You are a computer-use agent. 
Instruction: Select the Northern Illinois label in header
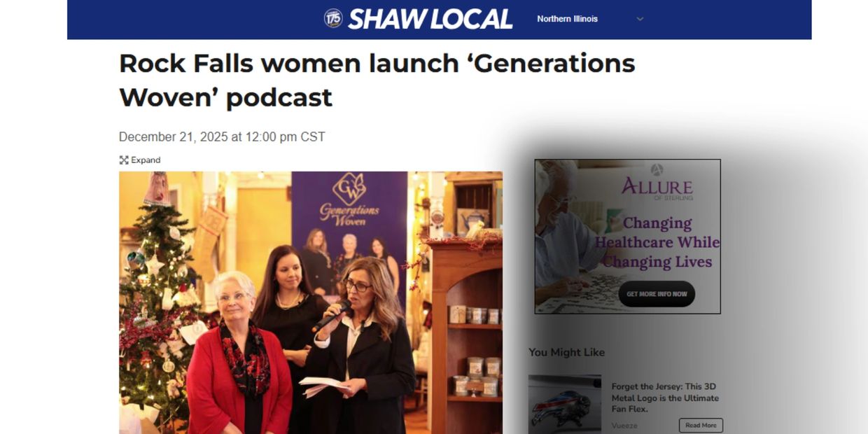coord(567,19)
